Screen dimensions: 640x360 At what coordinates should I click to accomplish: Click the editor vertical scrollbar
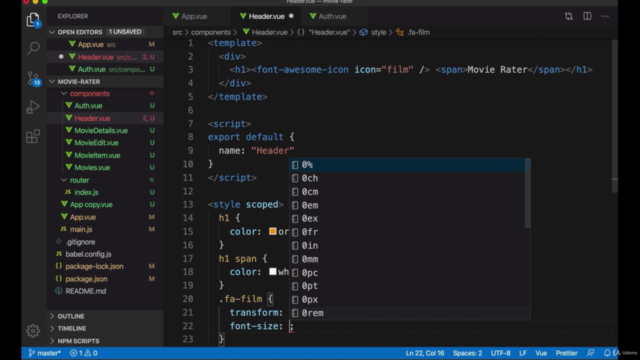coord(615,116)
